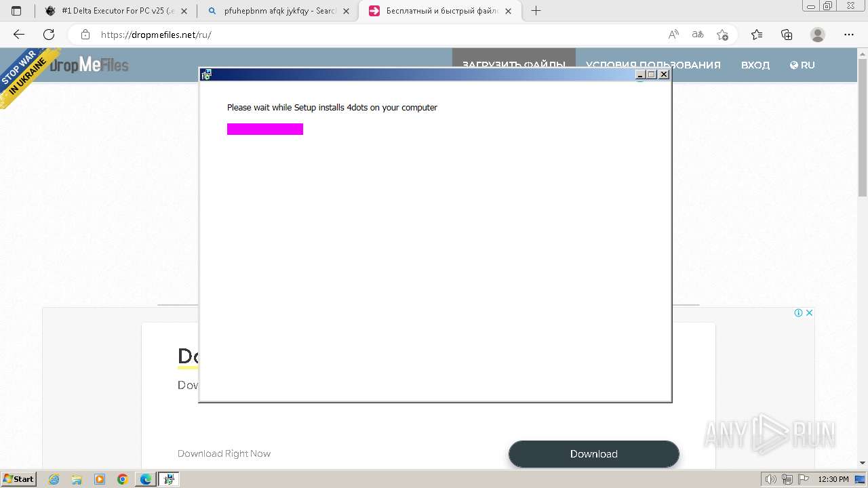Restore down the Edge browser window

pos(828,6)
